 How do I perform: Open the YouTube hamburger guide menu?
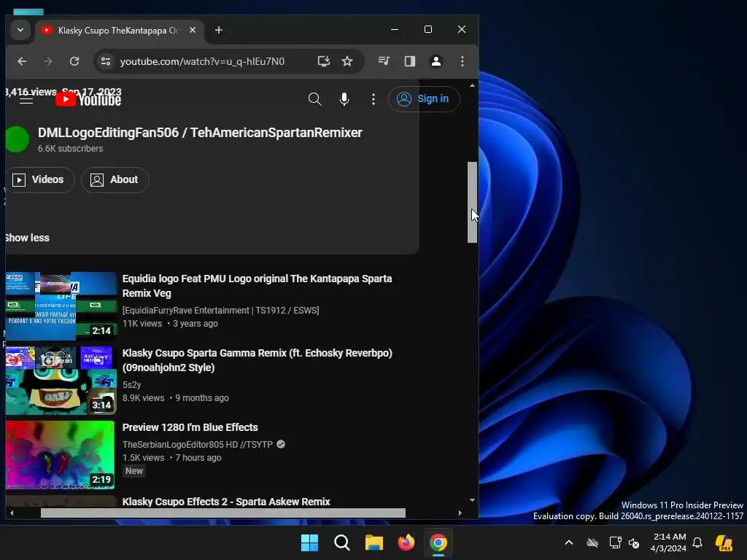tap(26, 99)
